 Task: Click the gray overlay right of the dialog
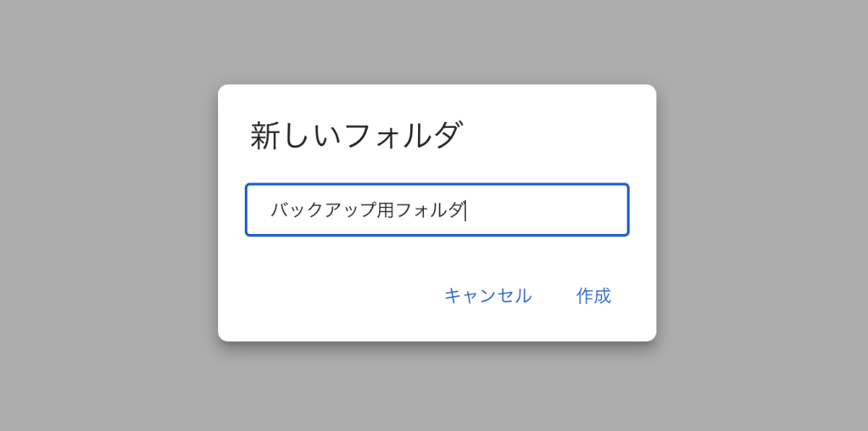[x=763, y=212]
